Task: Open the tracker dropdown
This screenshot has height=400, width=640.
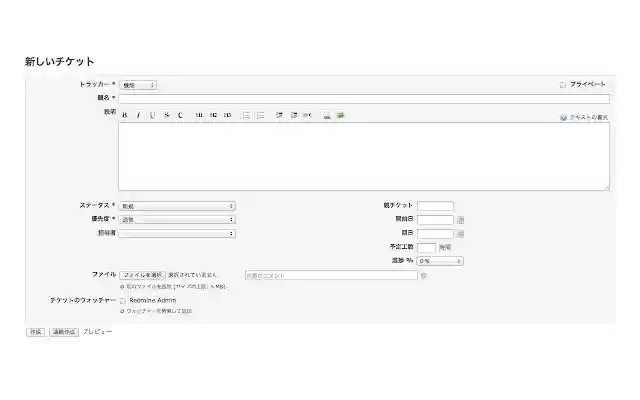Action: click(x=138, y=85)
